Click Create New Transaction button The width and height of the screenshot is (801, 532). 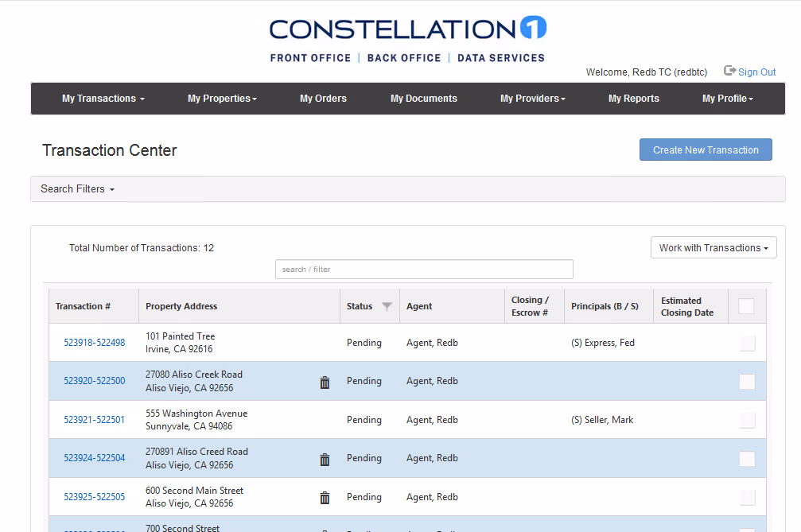click(706, 150)
